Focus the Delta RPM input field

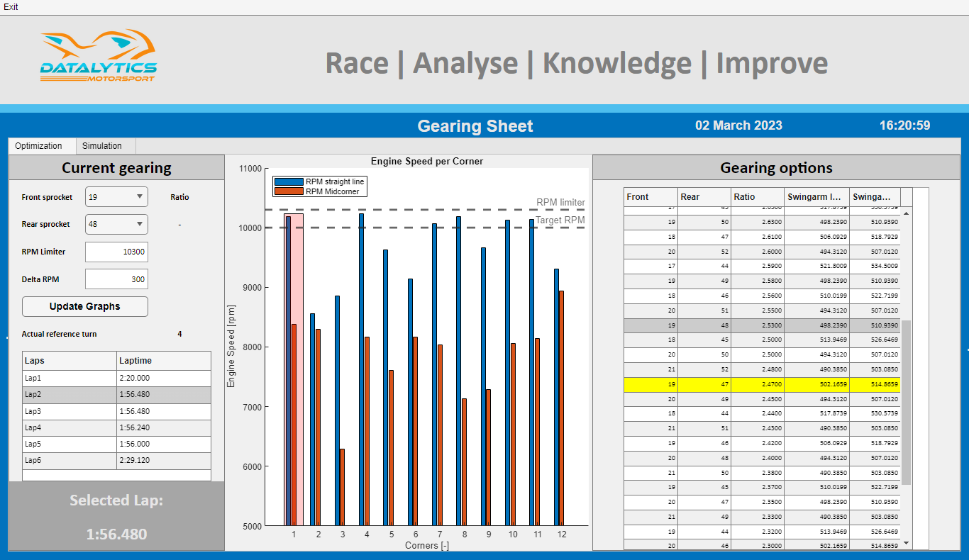coord(116,279)
